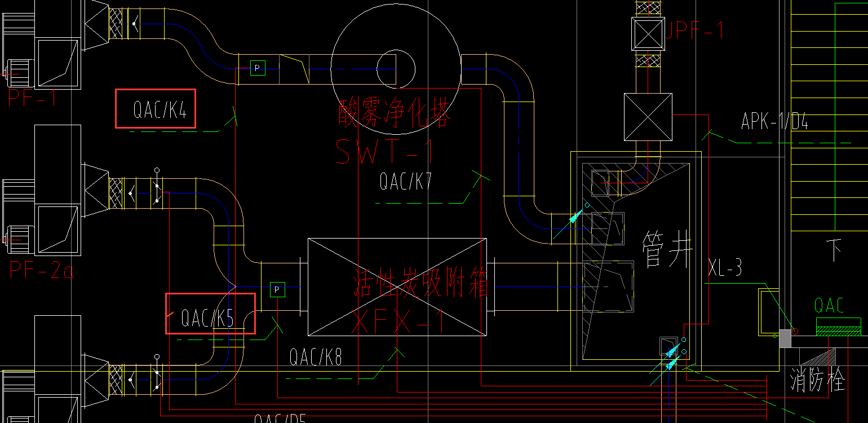868x423 pixels.
Task: Select the QAC/K7 tag text
Action: pyautogui.click(x=405, y=181)
